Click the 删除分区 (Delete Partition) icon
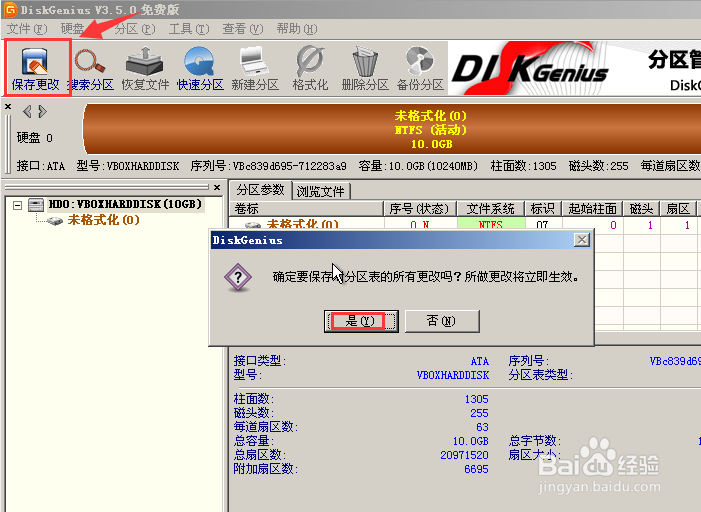The image size is (701, 512). (x=365, y=68)
